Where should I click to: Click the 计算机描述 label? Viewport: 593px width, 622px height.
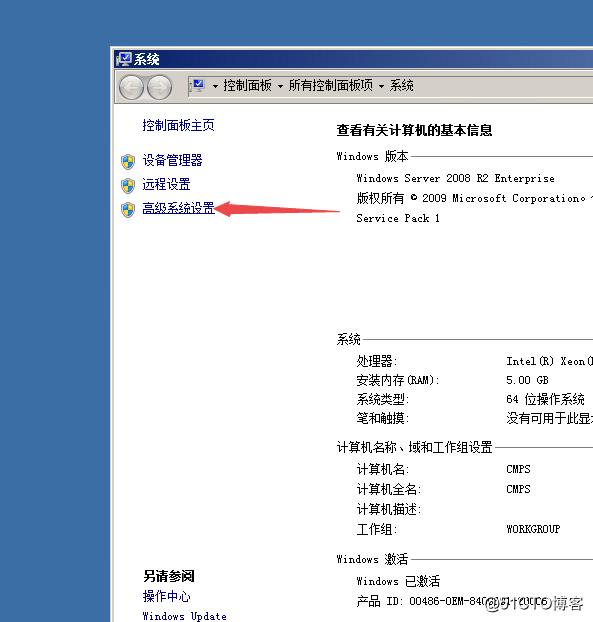pos(388,509)
